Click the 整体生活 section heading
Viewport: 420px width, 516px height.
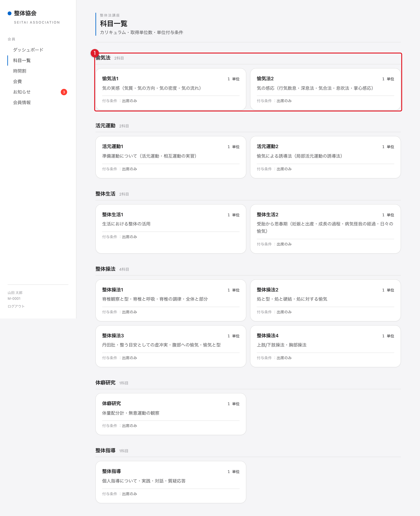pyautogui.click(x=105, y=194)
